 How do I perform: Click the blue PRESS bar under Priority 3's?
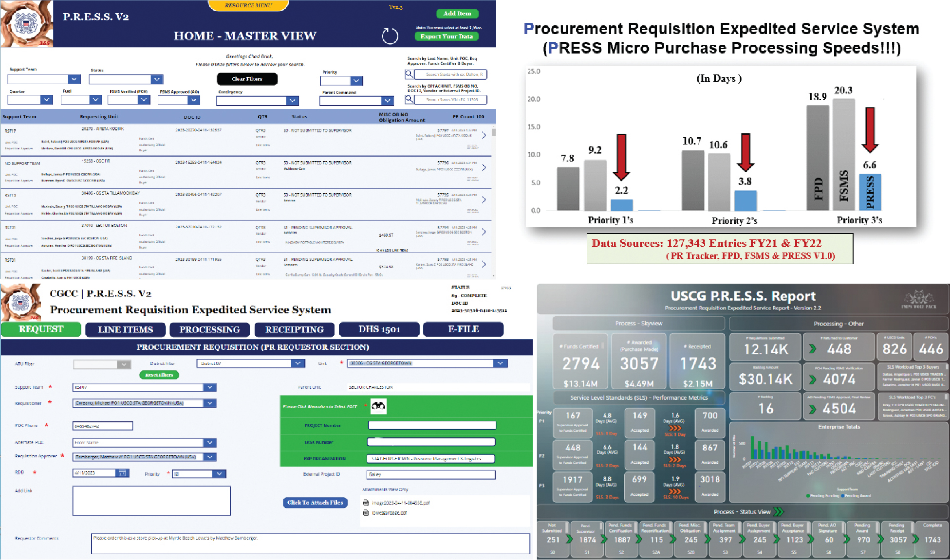pyautogui.click(x=870, y=192)
